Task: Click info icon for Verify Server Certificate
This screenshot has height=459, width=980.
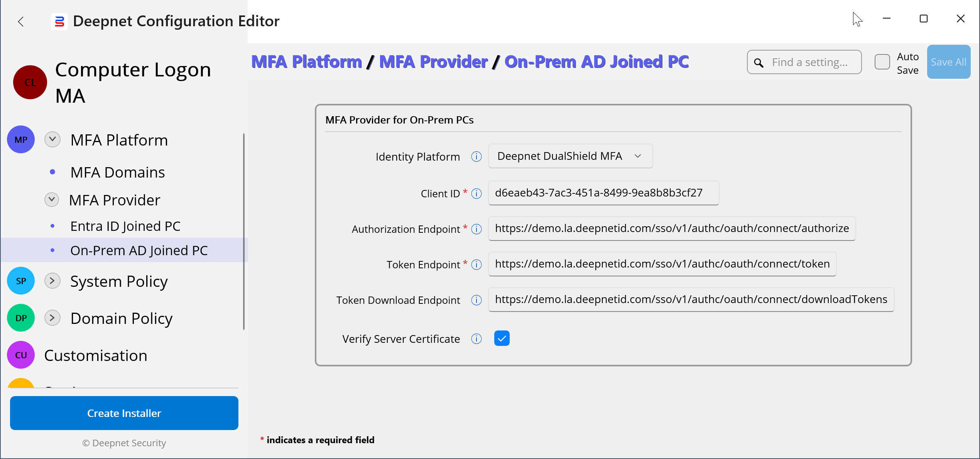Action: click(476, 339)
